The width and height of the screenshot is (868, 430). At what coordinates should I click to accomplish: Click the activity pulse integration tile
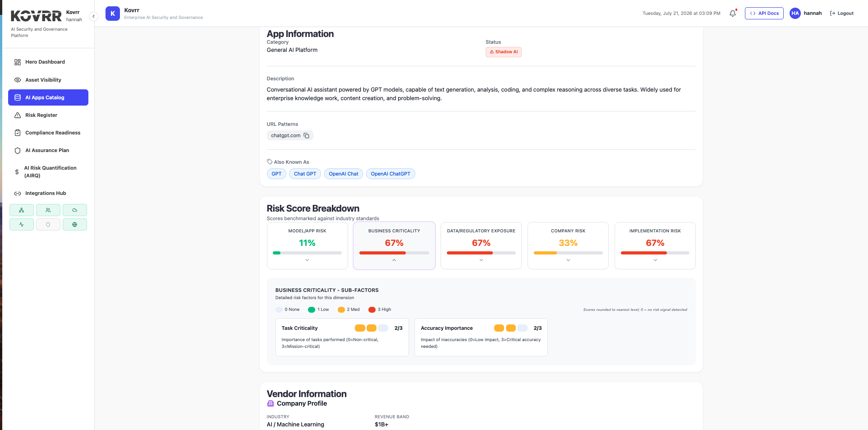click(x=22, y=225)
